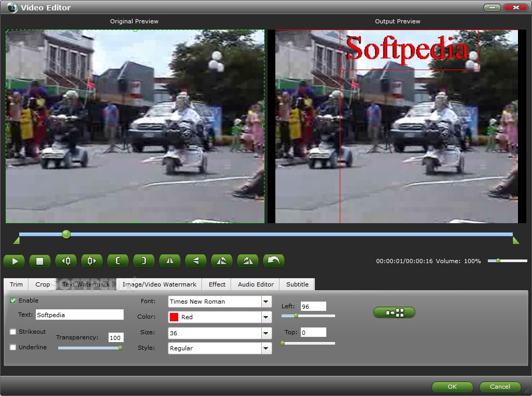Image resolution: width=532 pixels, height=396 pixels.
Task: Click the green playhead on timeline
Action: [66, 234]
